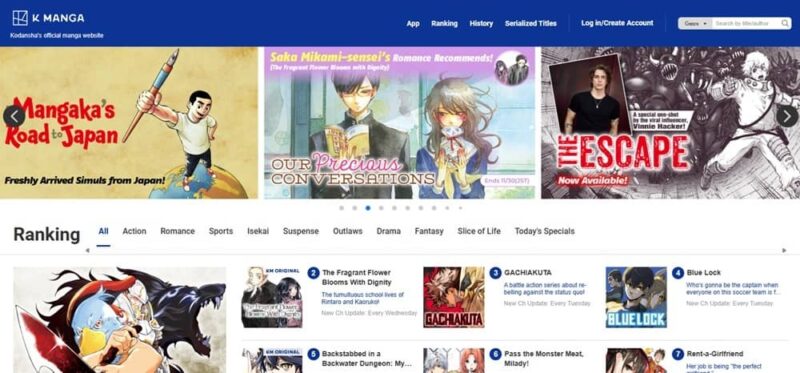Screen dimensions: 800x373
Task: Click the rank 6 badge
Action: pos(495,354)
